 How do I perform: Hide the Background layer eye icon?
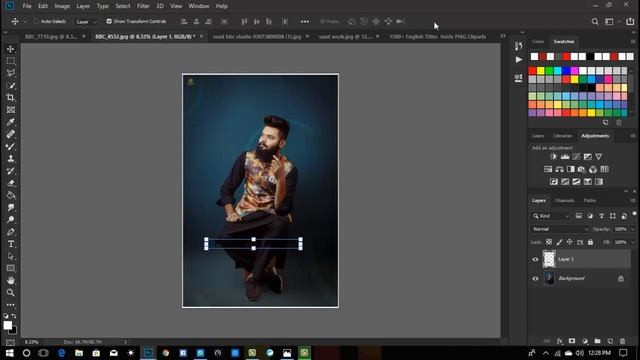(535, 279)
